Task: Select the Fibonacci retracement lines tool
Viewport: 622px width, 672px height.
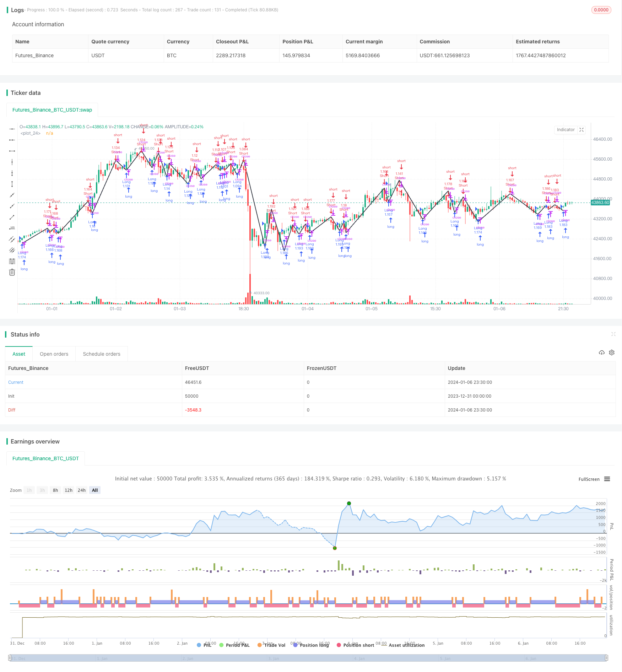Action: [12, 262]
